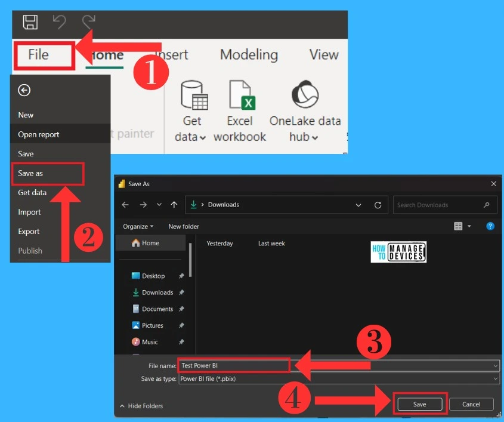The image size is (504, 422).
Task: Close the Save As dialog
Action: click(494, 184)
